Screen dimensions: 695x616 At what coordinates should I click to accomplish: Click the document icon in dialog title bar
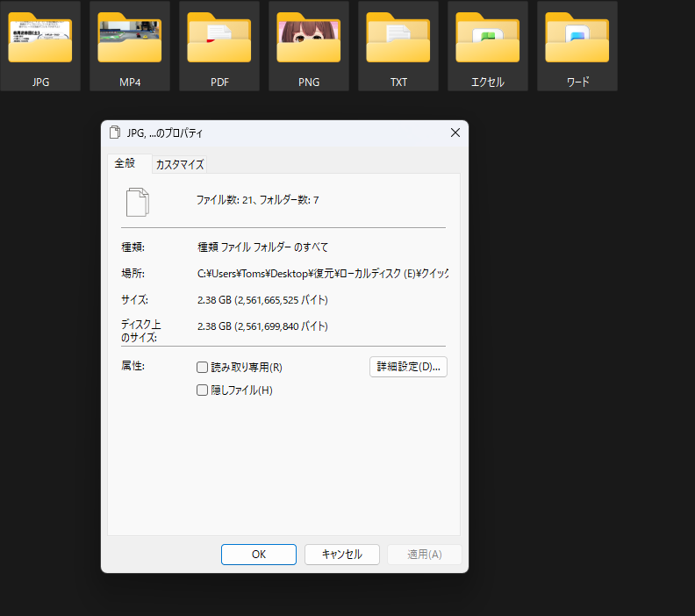[x=115, y=133]
